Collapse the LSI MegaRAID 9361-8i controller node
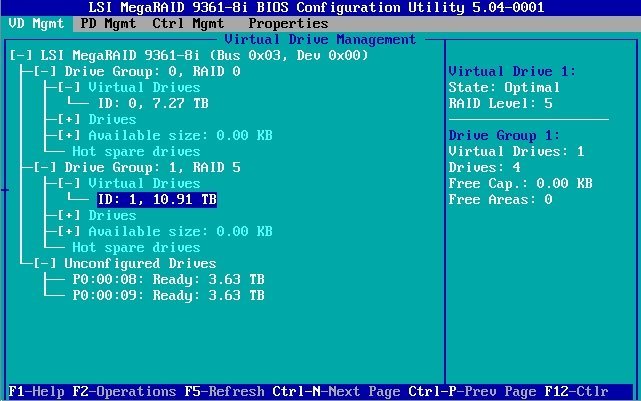Viewport: 641px width, 401px height. pyautogui.click(x=21, y=55)
